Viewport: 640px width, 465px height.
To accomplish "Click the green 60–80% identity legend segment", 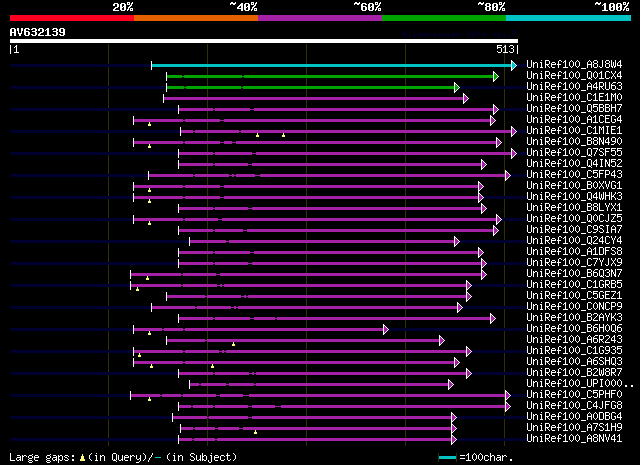I will click(444, 18).
